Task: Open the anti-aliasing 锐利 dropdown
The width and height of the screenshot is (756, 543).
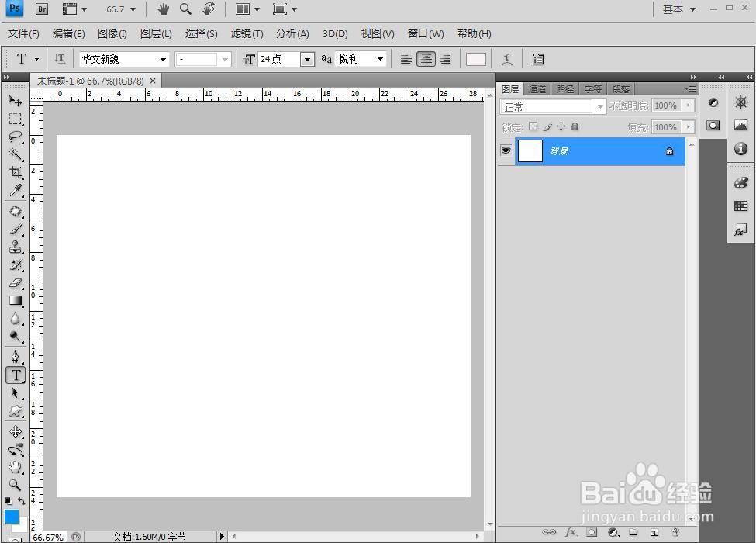Action: pos(380,59)
